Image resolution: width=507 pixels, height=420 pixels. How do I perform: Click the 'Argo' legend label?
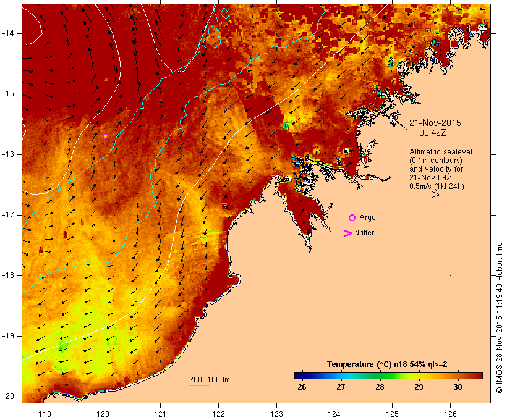tap(368, 217)
